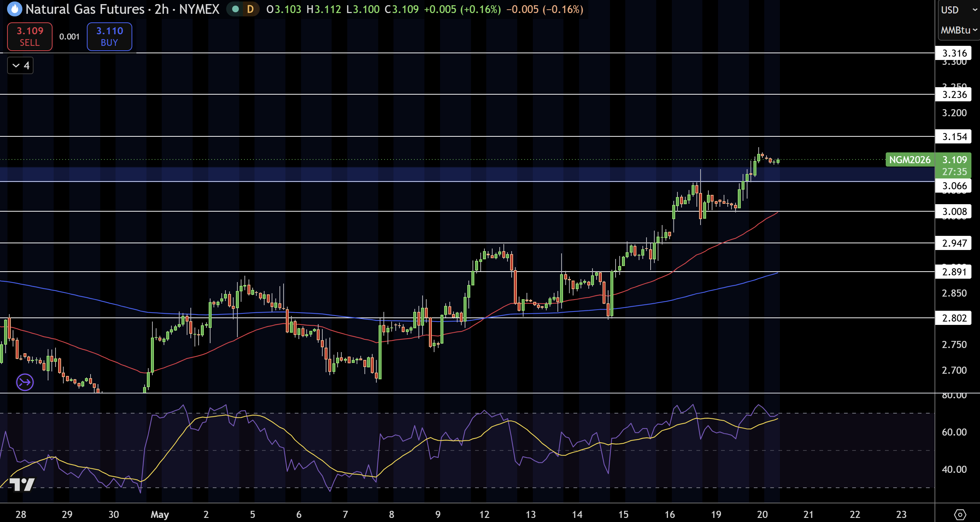Click the Natural Gas flame symbol icon
The width and height of the screenshot is (980, 522).
(x=15, y=9)
